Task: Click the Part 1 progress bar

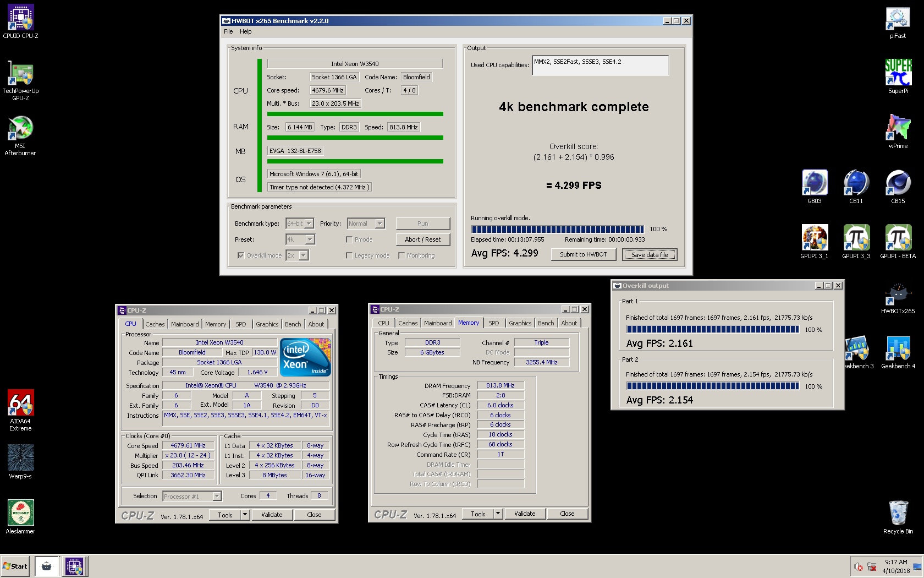Action: (713, 329)
